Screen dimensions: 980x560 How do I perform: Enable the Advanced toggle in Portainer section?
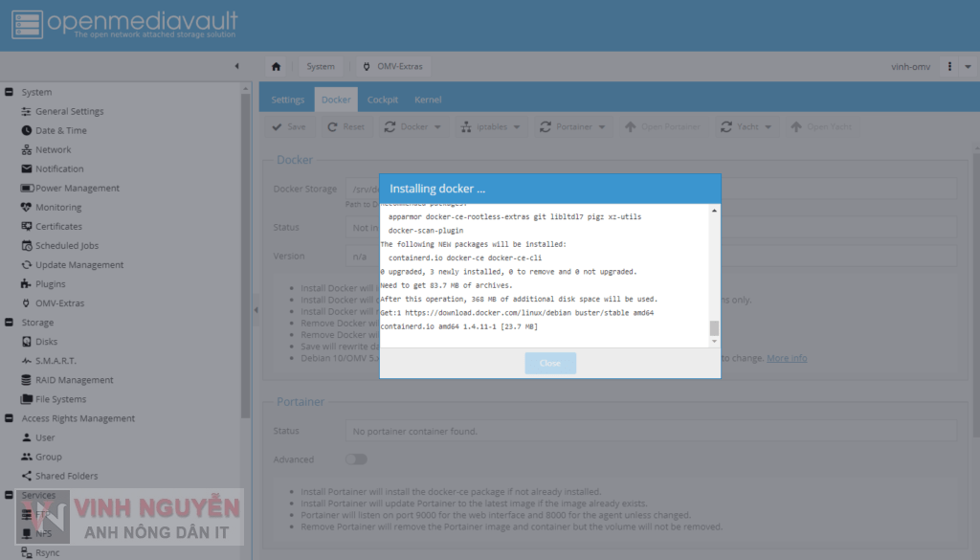click(356, 459)
